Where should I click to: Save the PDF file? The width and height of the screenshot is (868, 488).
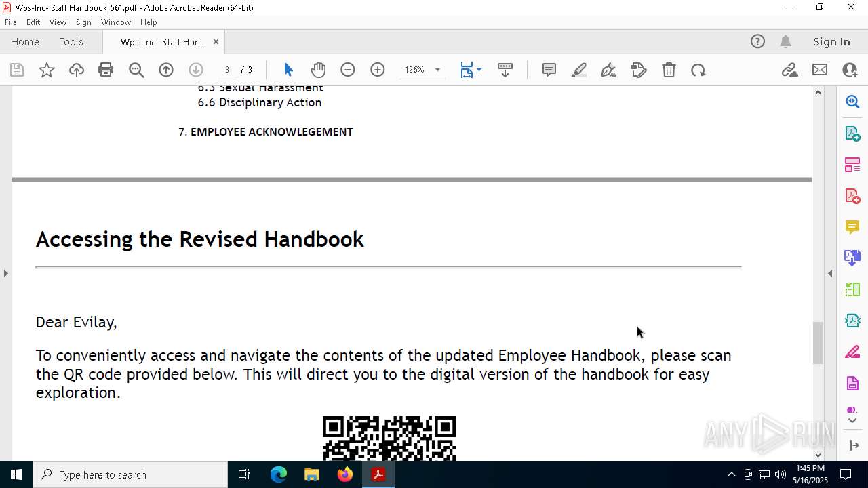pyautogui.click(x=17, y=70)
